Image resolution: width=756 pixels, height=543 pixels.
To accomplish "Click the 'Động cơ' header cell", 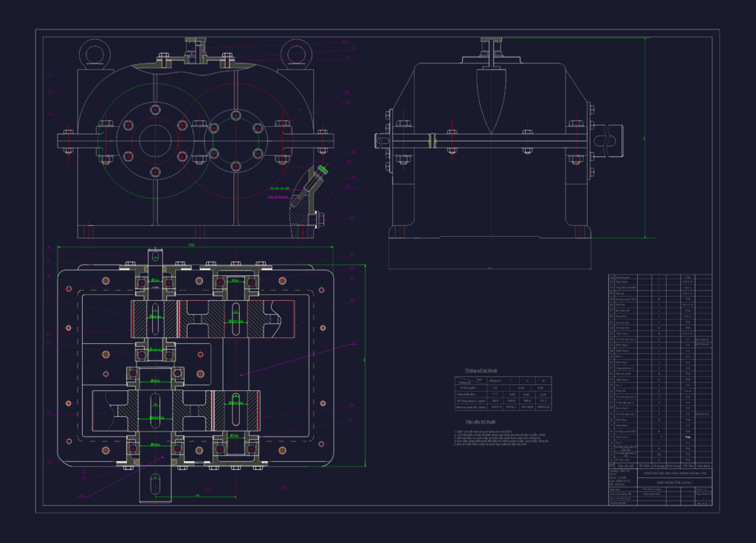I will tap(495, 381).
